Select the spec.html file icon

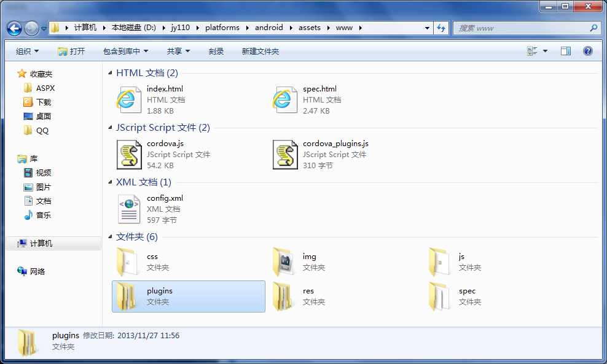(284, 100)
